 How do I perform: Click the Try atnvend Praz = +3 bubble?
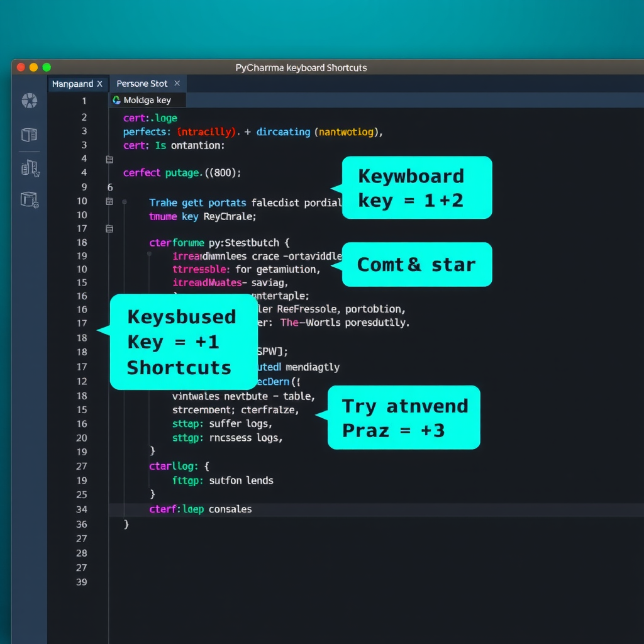coord(403,417)
